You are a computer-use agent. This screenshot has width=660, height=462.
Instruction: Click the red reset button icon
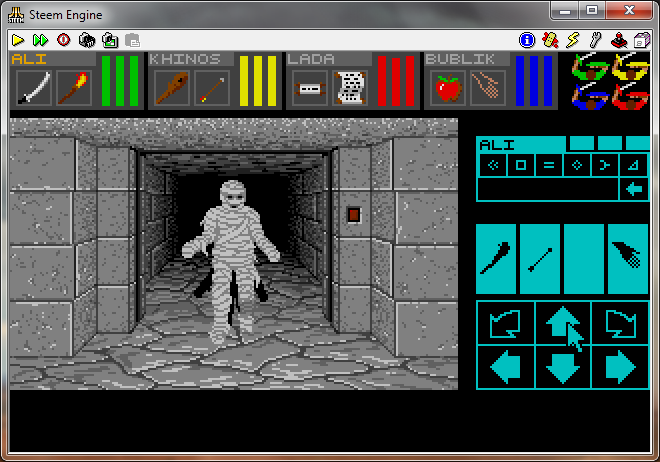(x=64, y=40)
